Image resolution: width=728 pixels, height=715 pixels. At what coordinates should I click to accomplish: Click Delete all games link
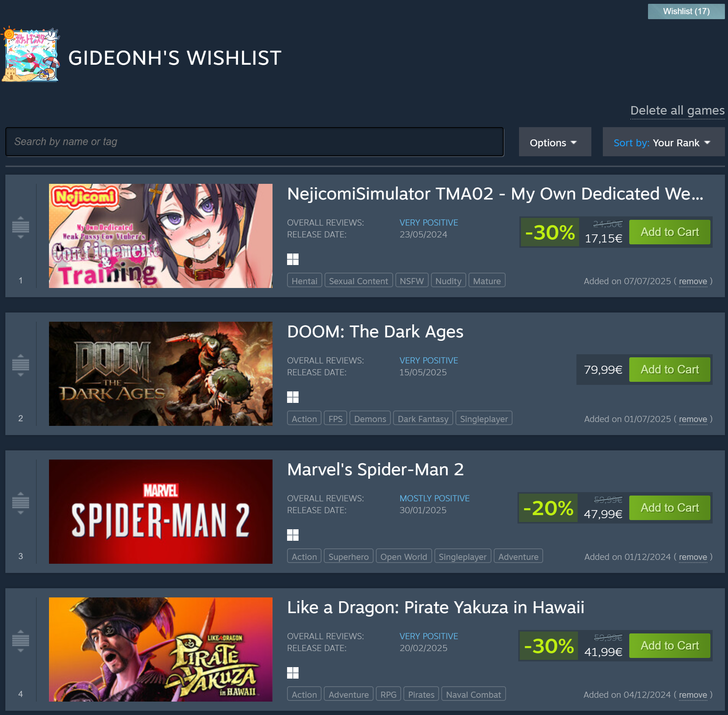(677, 111)
